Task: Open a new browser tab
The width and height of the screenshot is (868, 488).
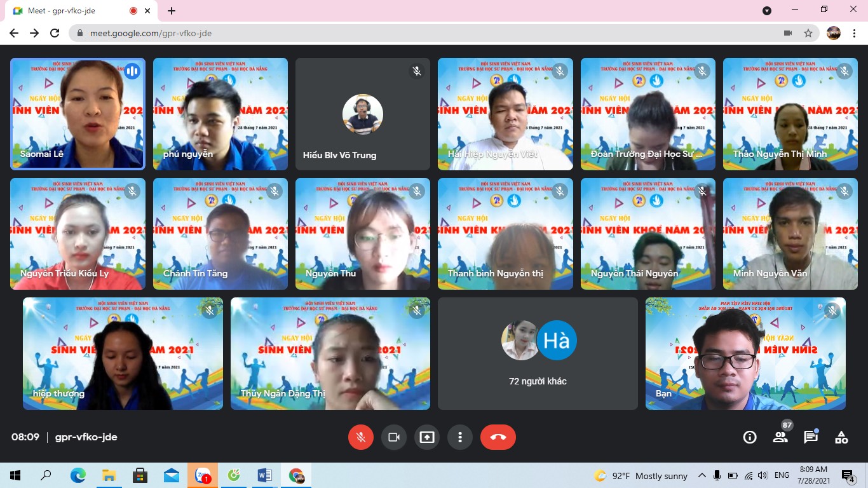Action: coord(172,11)
